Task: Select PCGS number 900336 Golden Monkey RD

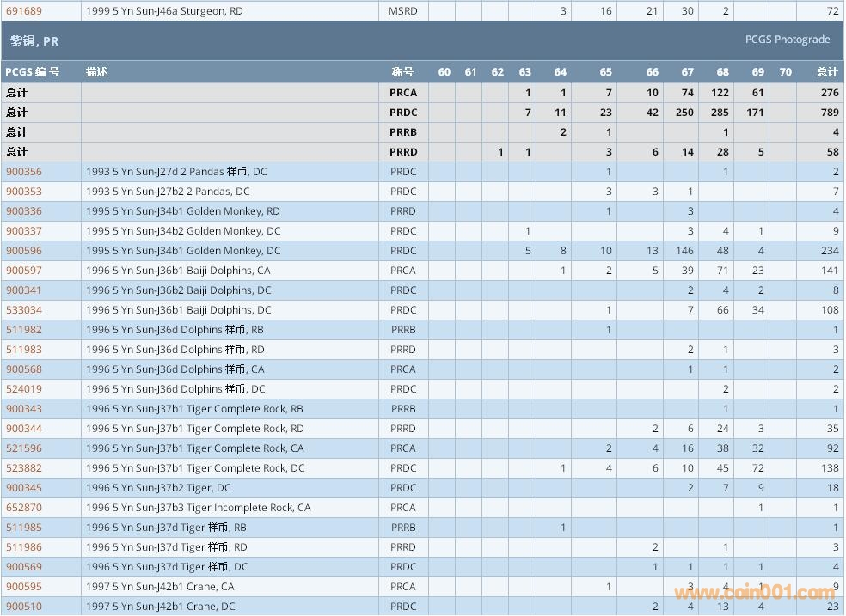Action: (x=23, y=211)
